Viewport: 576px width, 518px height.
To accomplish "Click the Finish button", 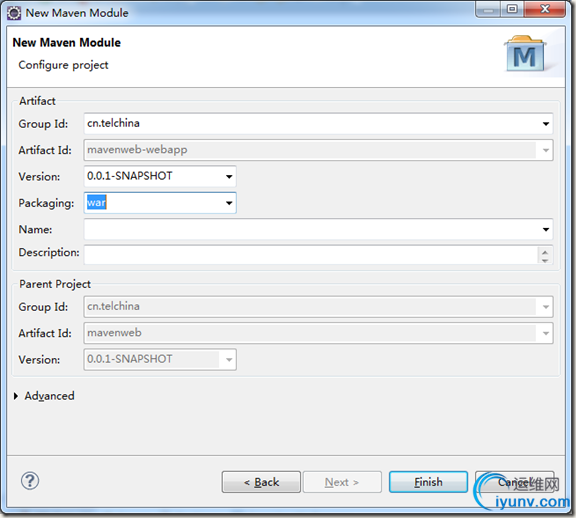I will [428, 482].
